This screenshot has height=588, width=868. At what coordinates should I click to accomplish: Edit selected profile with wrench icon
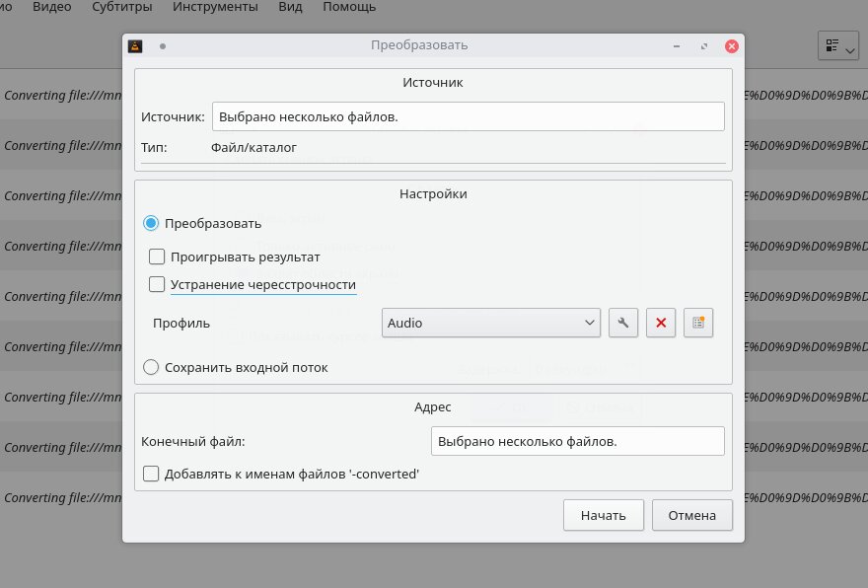click(623, 323)
